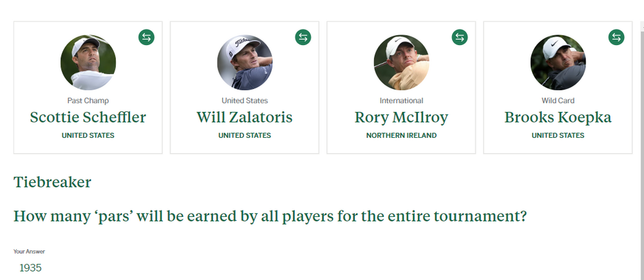Click the International category label
Image resolution: width=644 pixels, height=280 pixels.
(x=401, y=100)
